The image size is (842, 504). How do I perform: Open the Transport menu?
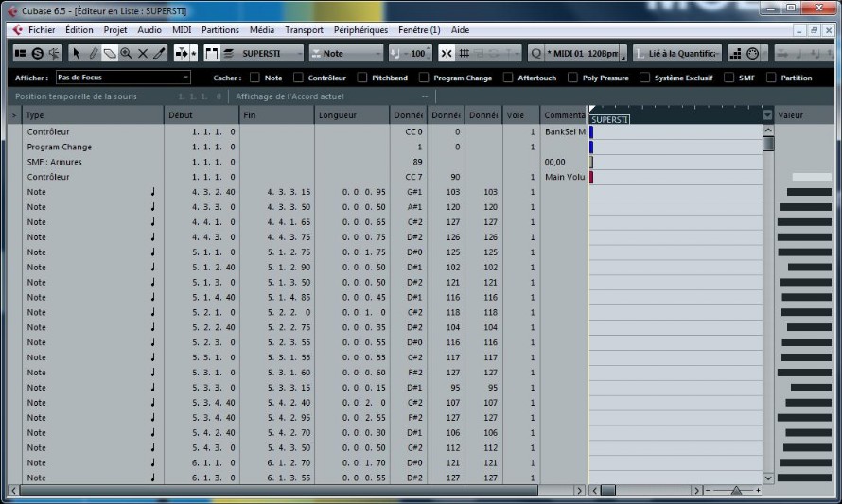[x=304, y=30]
